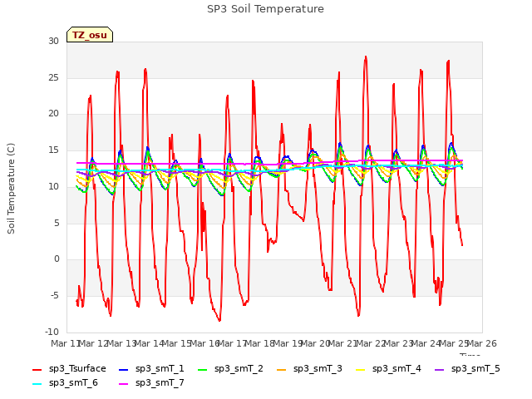The image size is (532, 399).
Task: Click the sp3_smT_1 legend label
Action: point(160,368)
